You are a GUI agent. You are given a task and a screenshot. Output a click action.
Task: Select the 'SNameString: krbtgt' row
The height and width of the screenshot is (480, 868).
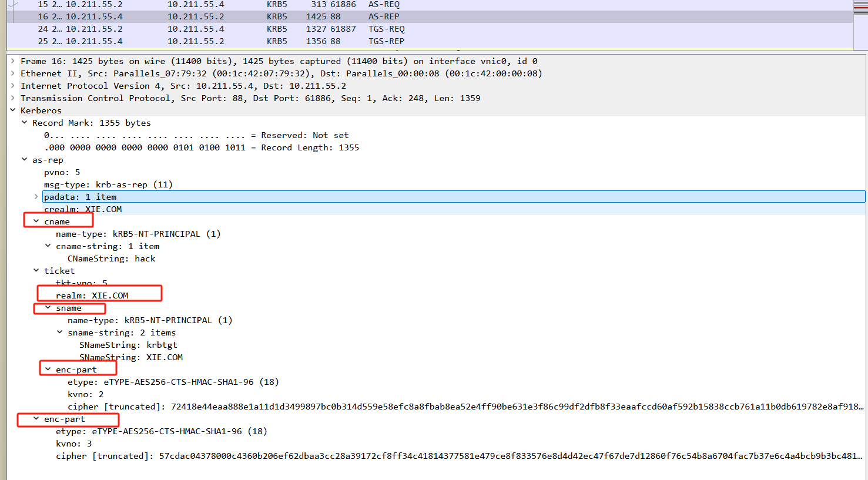[128, 345]
